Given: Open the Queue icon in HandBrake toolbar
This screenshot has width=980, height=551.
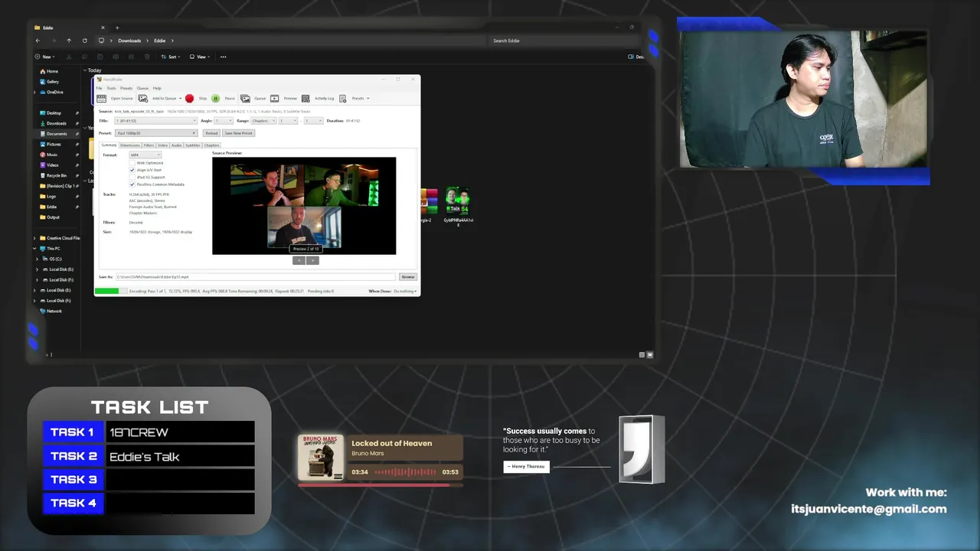Looking at the screenshot, I should pos(245,99).
